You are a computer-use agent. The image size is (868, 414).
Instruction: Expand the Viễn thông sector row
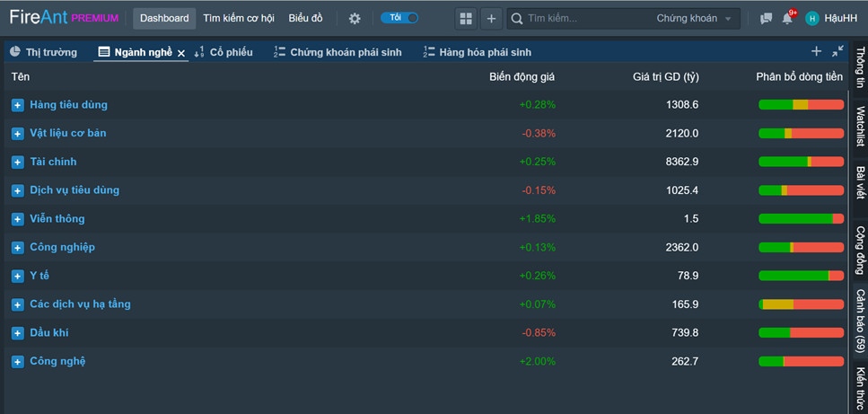(18, 219)
